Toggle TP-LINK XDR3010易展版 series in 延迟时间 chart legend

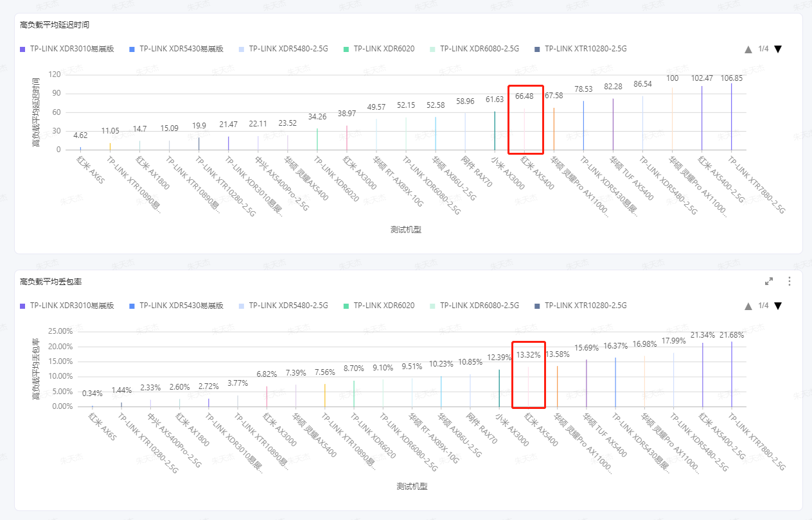pos(67,49)
